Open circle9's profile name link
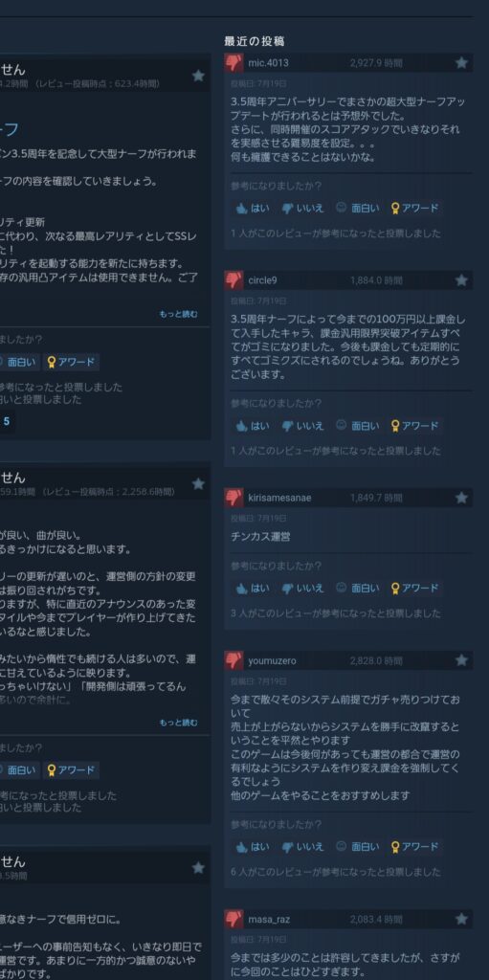The height and width of the screenshot is (980, 489). (262, 280)
